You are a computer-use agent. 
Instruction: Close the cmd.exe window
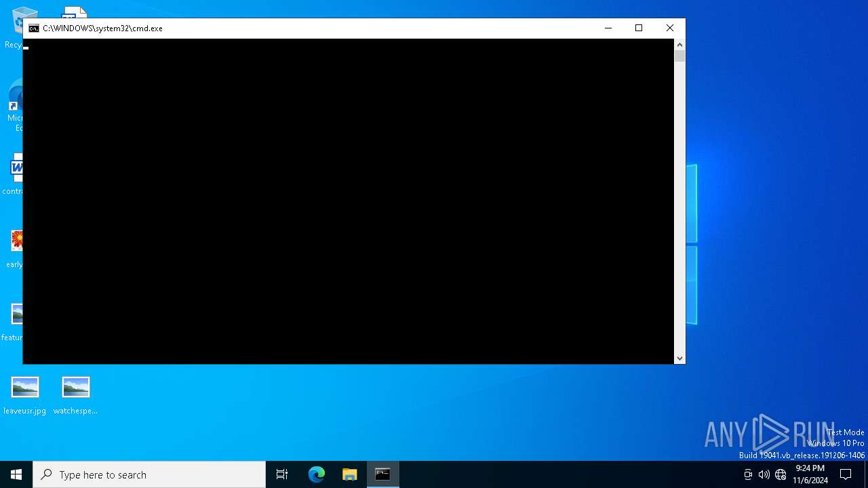[x=670, y=28]
